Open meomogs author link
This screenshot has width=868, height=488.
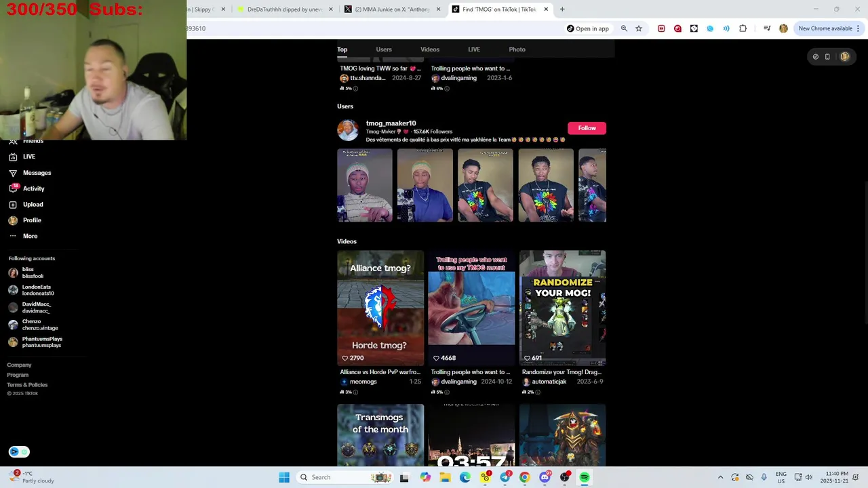tap(363, 382)
